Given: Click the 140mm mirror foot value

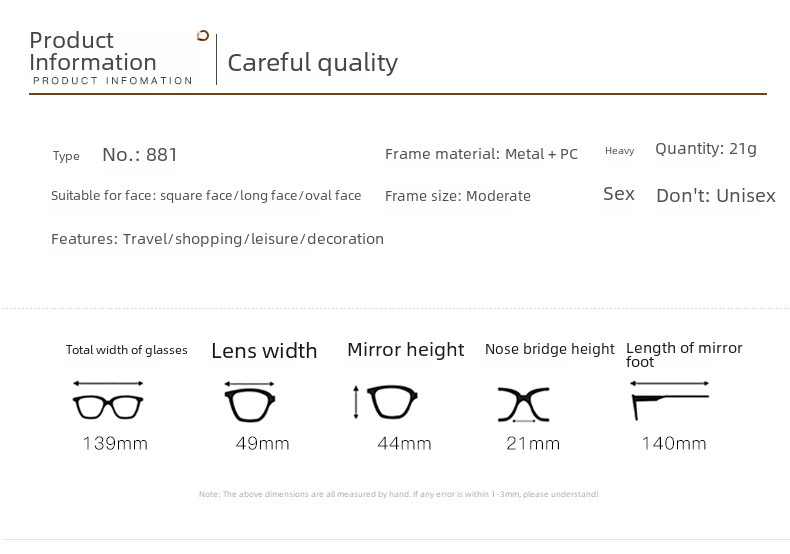Looking at the screenshot, I should click(x=674, y=443).
